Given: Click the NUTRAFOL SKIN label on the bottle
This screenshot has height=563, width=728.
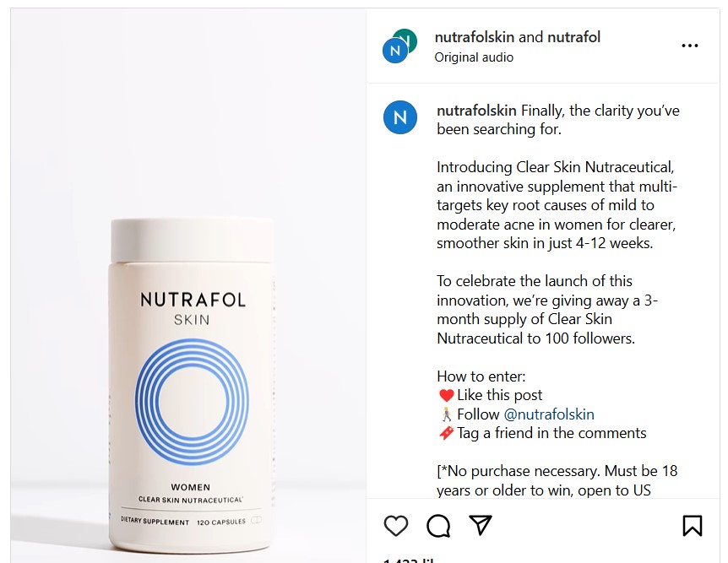Looking at the screenshot, I should coord(193,309).
